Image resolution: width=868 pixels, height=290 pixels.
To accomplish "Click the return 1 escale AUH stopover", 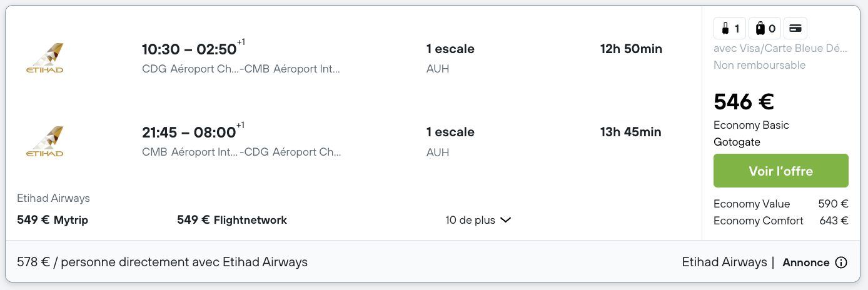I will point(450,141).
